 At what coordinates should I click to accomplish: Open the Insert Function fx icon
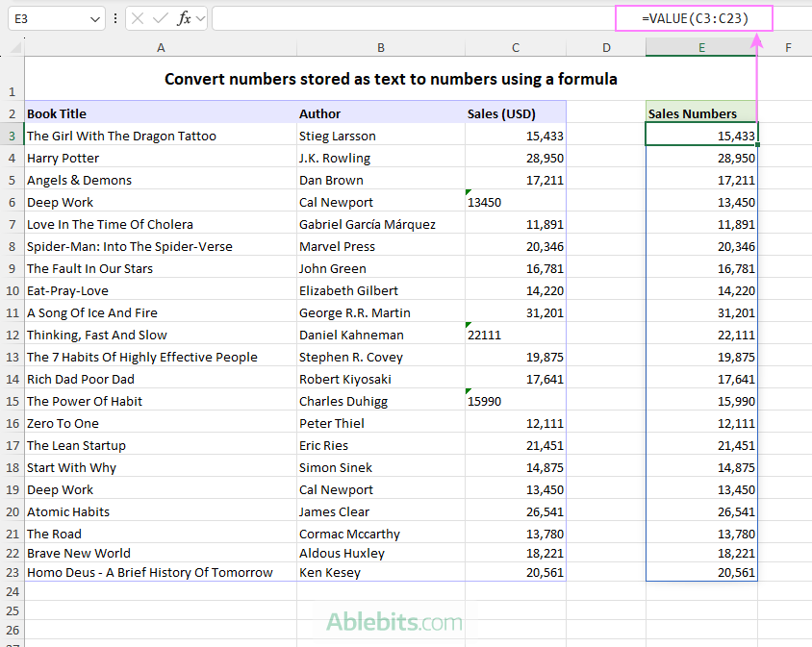click(x=184, y=19)
